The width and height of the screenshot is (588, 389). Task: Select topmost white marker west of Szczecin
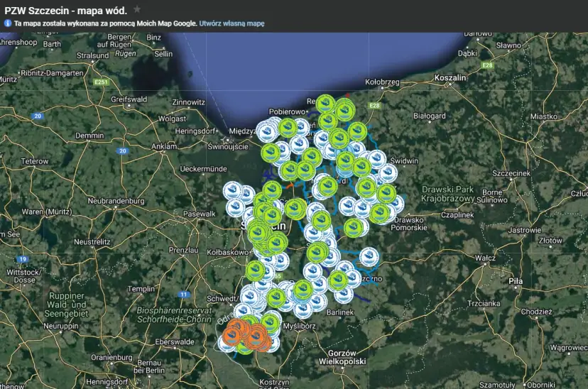pyautogui.click(x=233, y=192)
